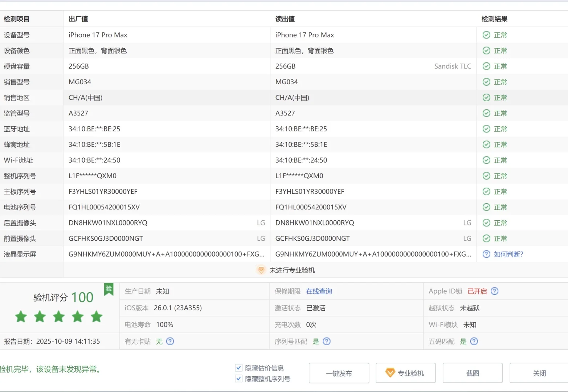The width and height of the screenshot is (568, 392).
Task: Click the green check icon for 设备颜色
Action: [x=486, y=50]
